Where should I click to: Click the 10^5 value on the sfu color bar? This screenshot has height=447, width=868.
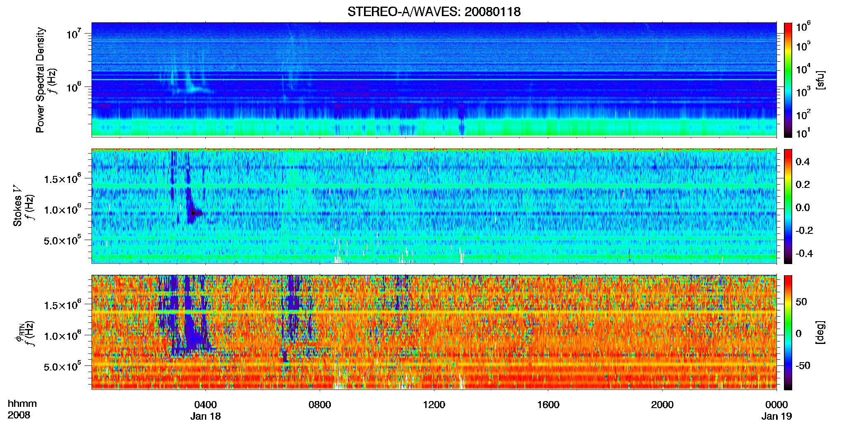[803, 46]
